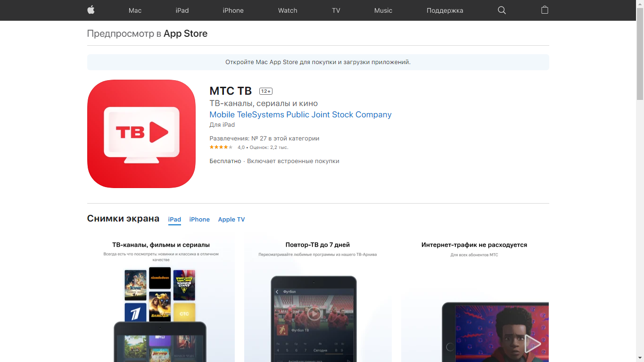Screen dimensions: 644x362
Task: Click the 12+ age rating badge
Action: click(x=266, y=91)
